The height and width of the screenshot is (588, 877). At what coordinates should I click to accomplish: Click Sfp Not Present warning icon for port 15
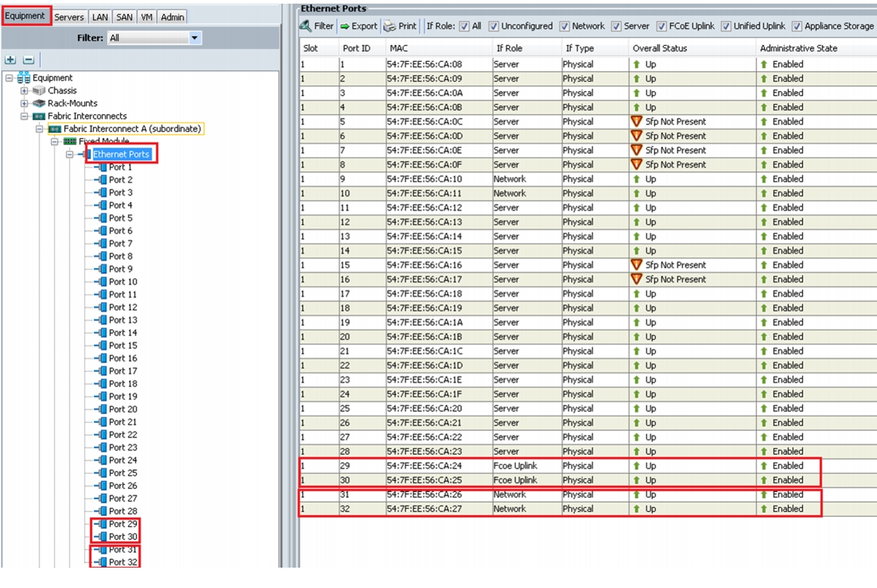tap(637, 265)
